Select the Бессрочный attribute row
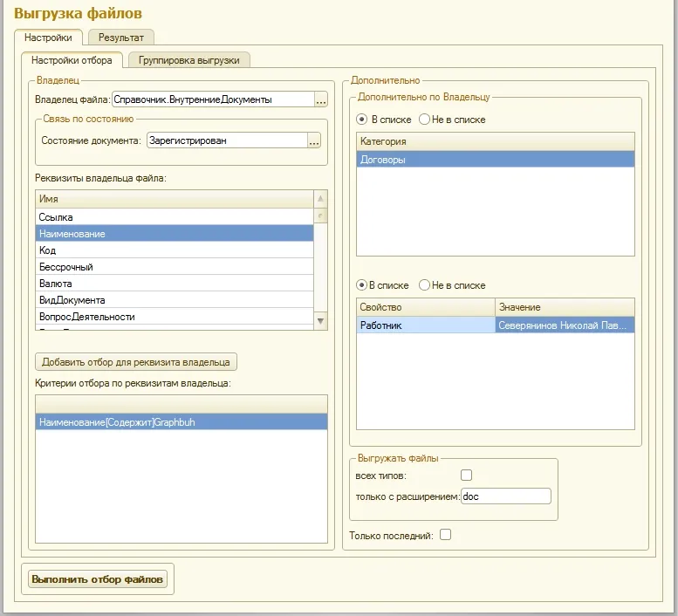Viewport: 678px width, 616px height. 175,267
